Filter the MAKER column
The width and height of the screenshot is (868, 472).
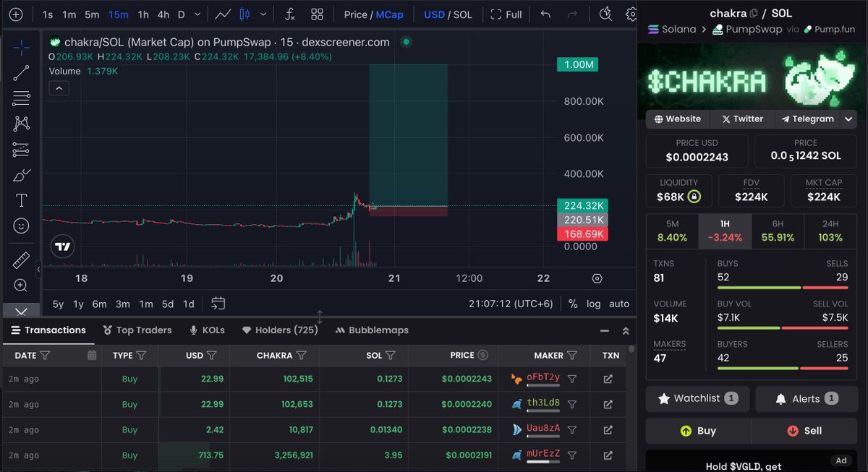click(x=572, y=355)
